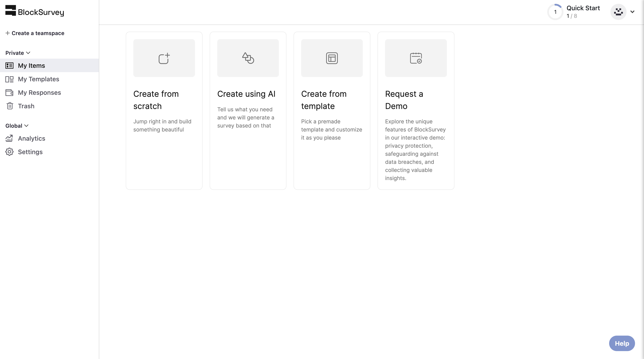The height and width of the screenshot is (359, 644).
Task: Click the Request a Demo calendar icon
Action: (416, 58)
